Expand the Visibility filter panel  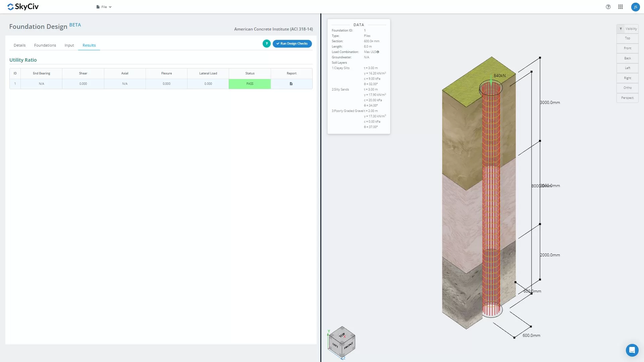tap(627, 29)
